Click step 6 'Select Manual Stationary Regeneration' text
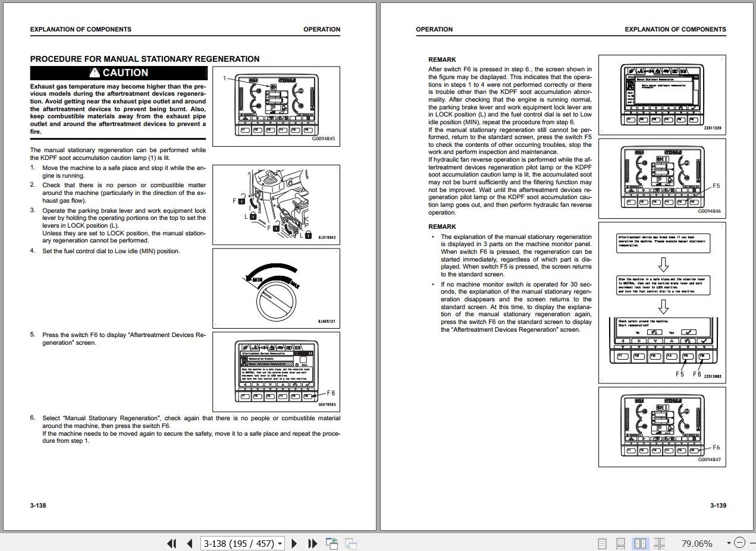The width and height of the screenshot is (756, 551). 191,430
